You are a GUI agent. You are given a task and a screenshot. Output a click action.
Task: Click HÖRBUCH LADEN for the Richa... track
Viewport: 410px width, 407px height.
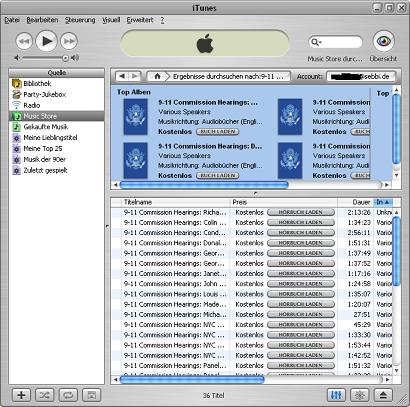pyautogui.click(x=301, y=212)
